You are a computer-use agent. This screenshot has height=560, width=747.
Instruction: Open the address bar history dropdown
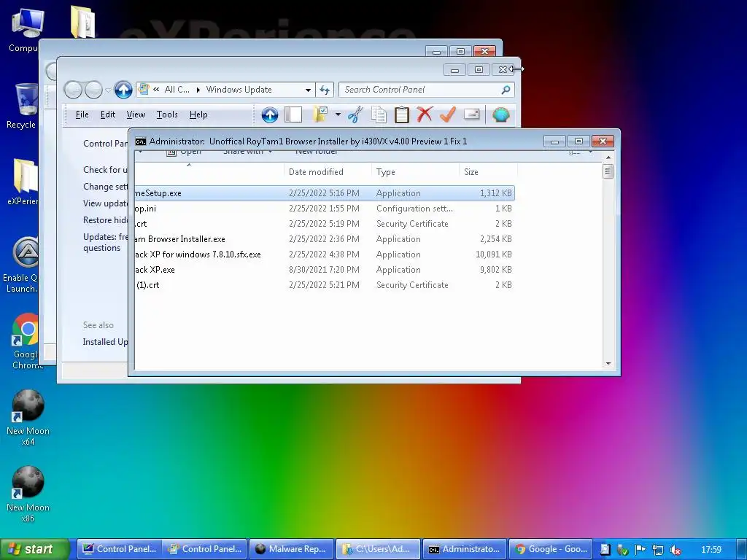coord(309,90)
